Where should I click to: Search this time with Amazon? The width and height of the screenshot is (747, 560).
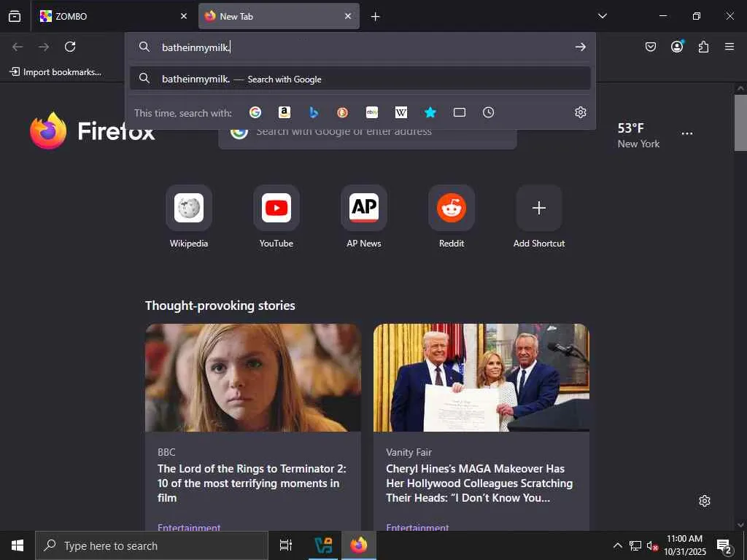pyautogui.click(x=285, y=112)
